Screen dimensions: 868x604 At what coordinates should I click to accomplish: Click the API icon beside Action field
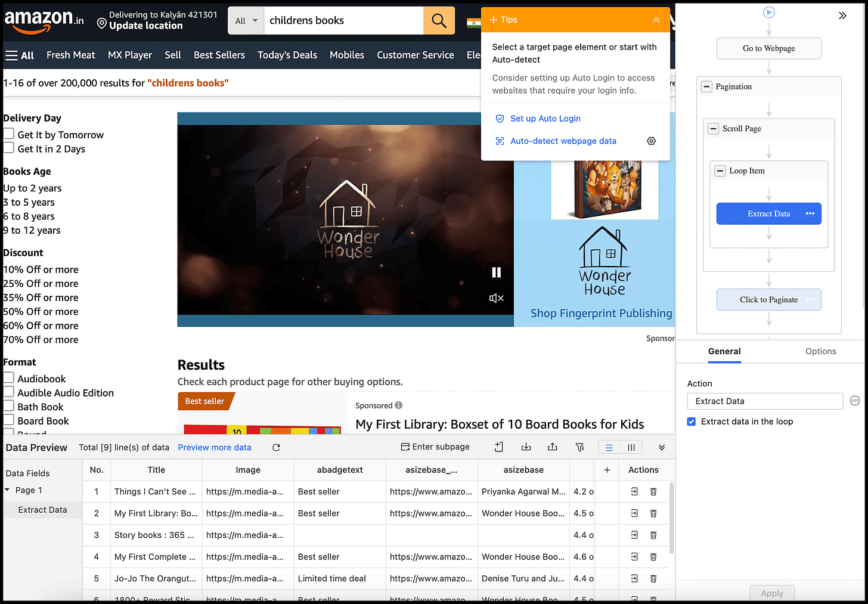(x=855, y=401)
